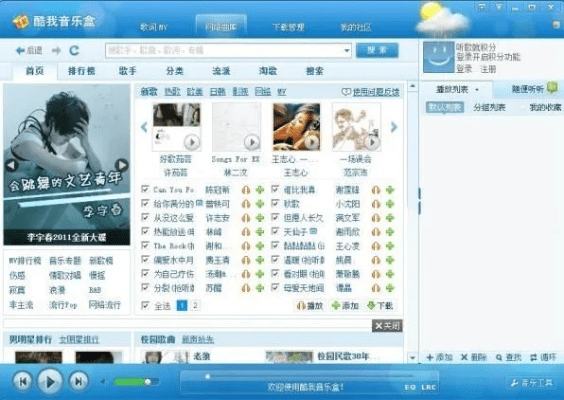Add 母爱天地间 with its green plus icon

(x=390, y=288)
